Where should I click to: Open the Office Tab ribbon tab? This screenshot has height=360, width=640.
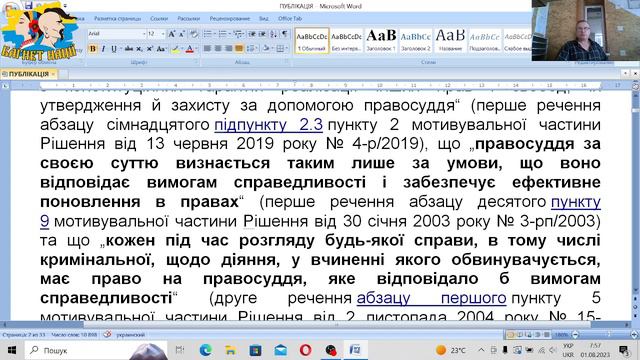pos(289,19)
